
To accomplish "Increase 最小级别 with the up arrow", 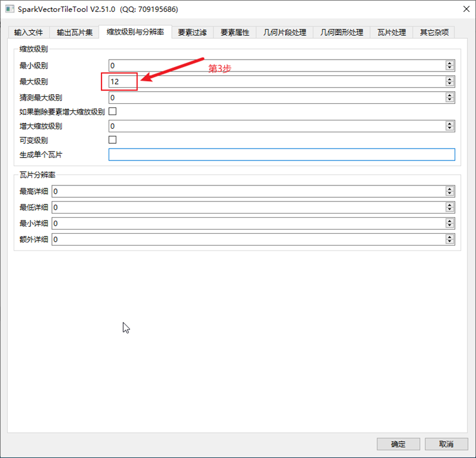I will (x=450, y=63).
